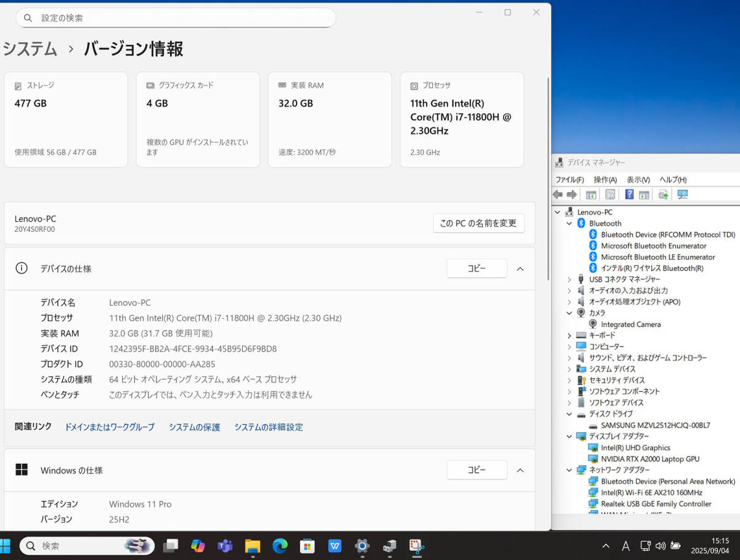This screenshot has height=560, width=740.
Task: Click the 設定の検索 search field
Action: [176, 18]
